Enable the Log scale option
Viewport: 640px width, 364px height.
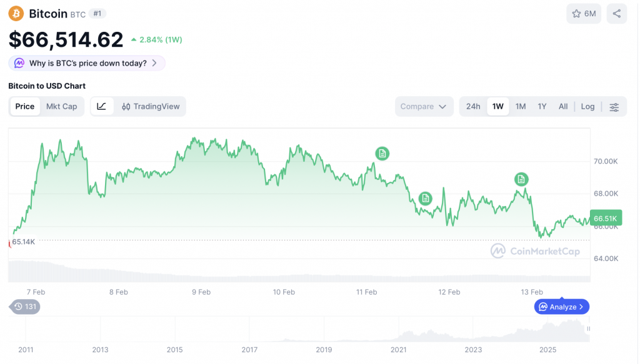tap(587, 106)
